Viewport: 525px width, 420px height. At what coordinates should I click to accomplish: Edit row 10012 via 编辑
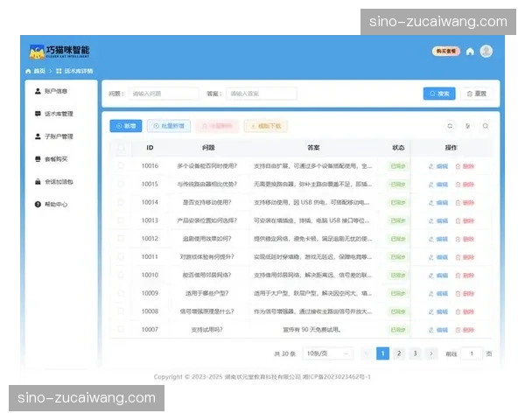click(x=438, y=239)
